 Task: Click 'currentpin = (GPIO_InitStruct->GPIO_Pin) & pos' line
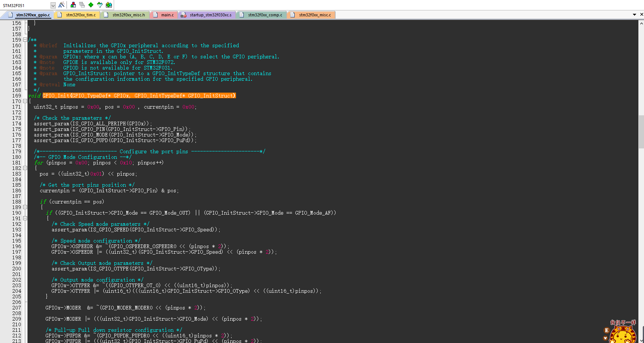109,190
